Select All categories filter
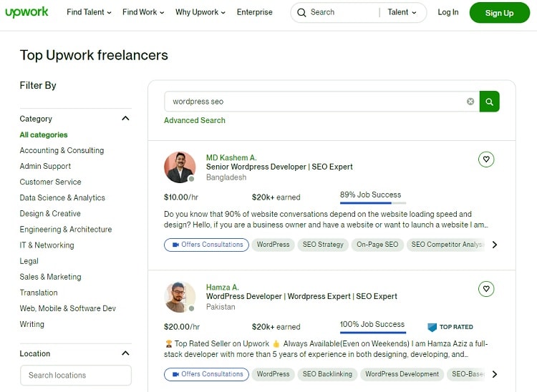This screenshot has height=392, width=537. click(44, 134)
